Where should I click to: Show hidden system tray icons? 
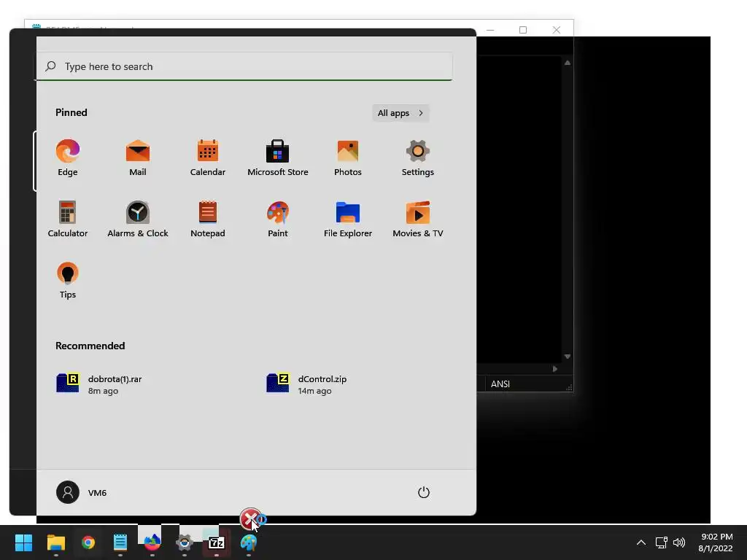point(641,542)
